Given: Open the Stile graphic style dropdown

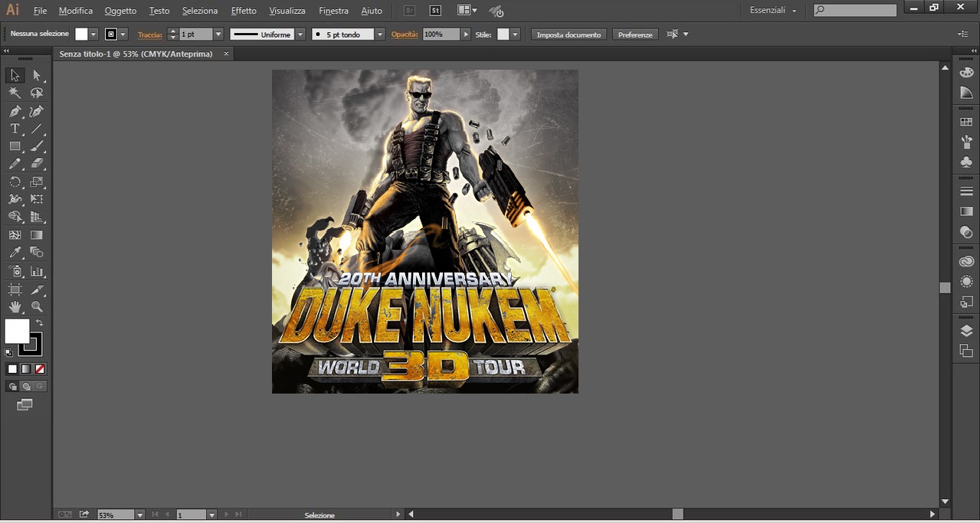Looking at the screenshot, I should pos(515,34).
